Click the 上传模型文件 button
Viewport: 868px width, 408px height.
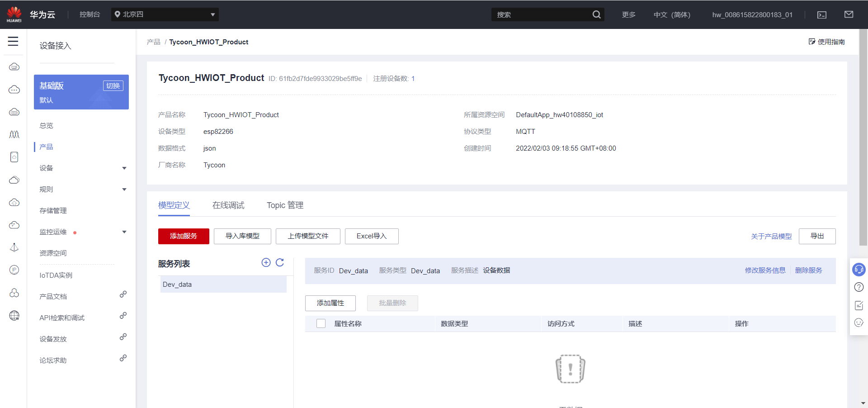pyautogui.click(x=308, y=236)
